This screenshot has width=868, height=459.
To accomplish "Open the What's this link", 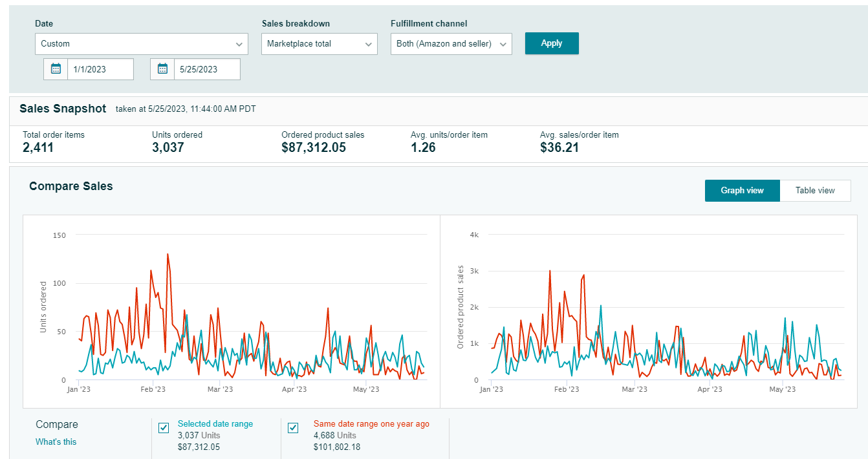I will [56, 442].
